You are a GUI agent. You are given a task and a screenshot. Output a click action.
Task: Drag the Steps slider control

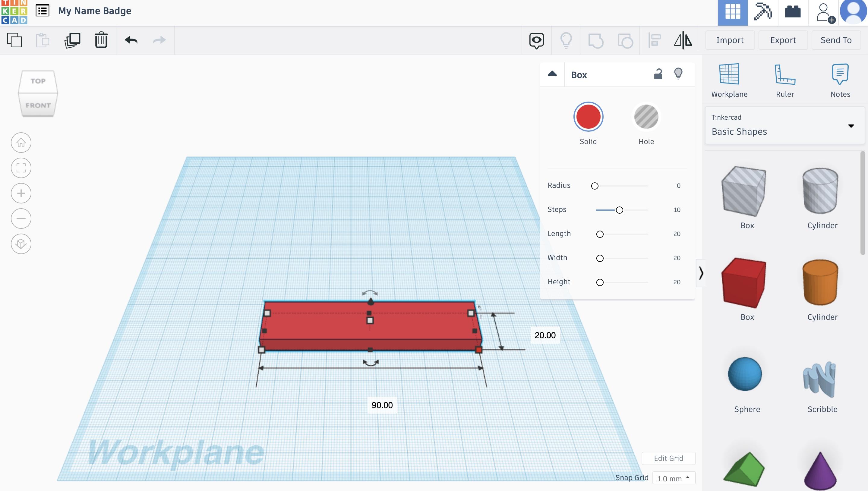pos(620,210)
